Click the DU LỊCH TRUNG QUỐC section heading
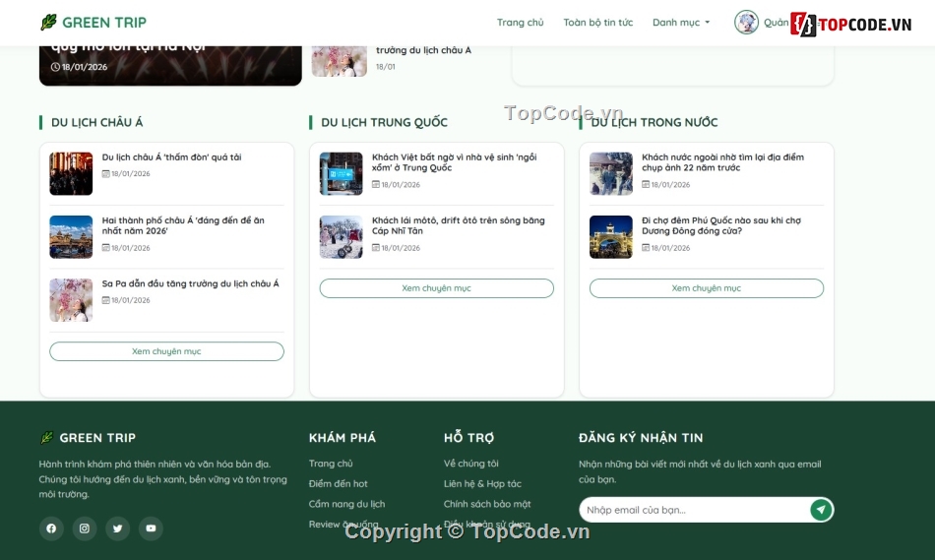This screenshot has height=560, width=935. click(x=385, y=122)
